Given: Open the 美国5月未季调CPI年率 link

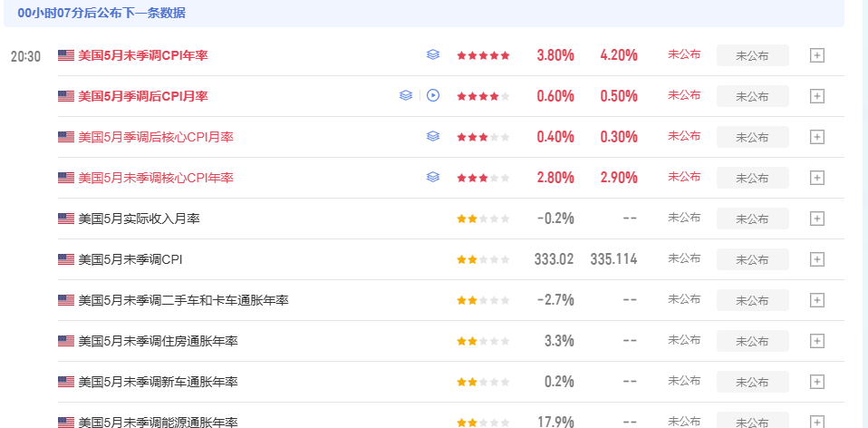Looking at the screenshot, I should [143, 55].
